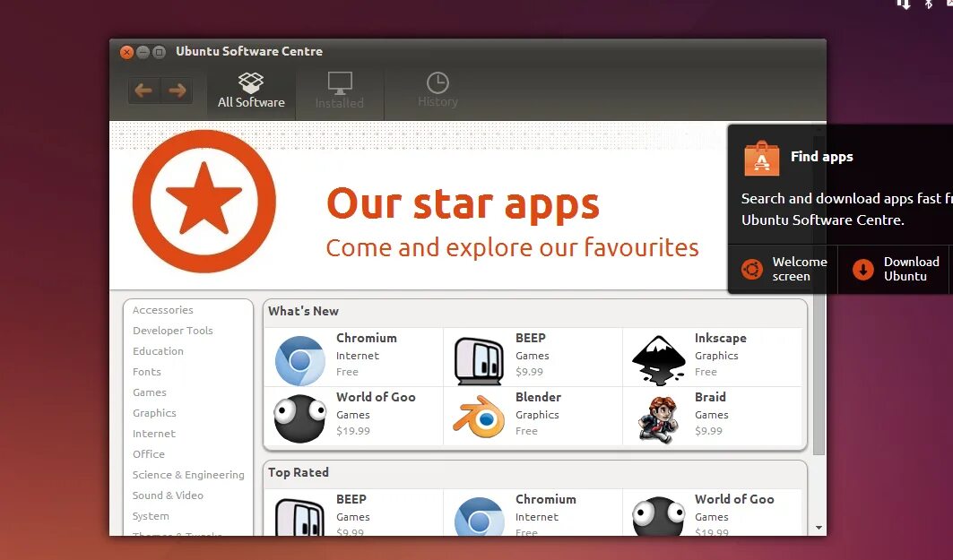Screen dimensions: 953x560
Task: Click World of Goo icon under Top Rated
Action: point(658,516)
